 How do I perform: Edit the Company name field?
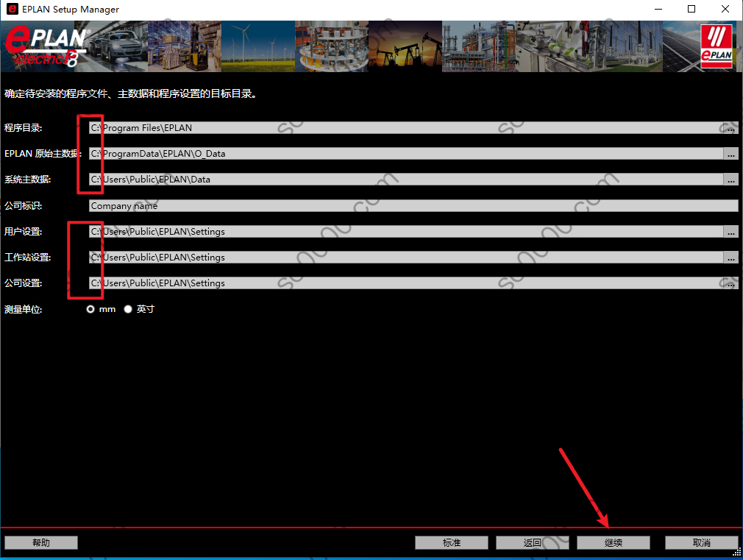pos(413,206)
